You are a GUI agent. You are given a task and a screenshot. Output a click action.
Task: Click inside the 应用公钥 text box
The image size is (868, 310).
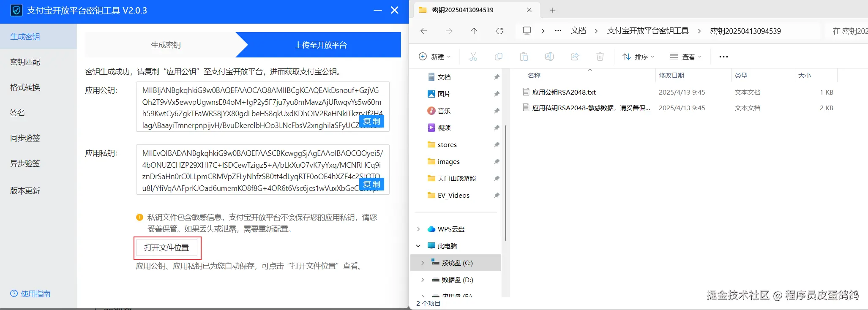click(262, 107)
